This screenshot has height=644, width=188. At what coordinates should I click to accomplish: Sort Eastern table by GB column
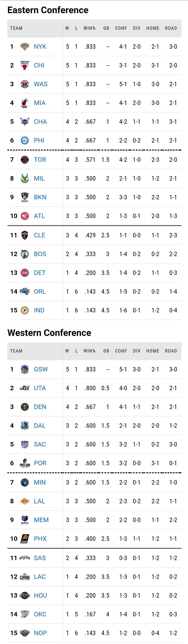coord(106,28)
